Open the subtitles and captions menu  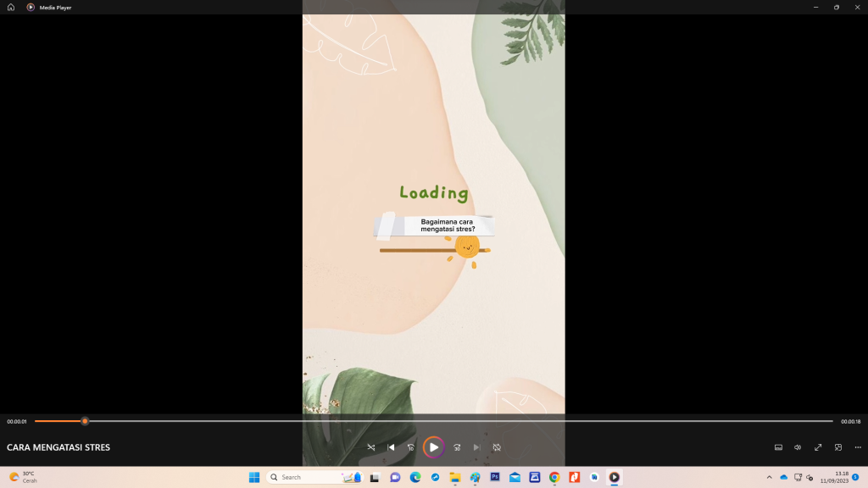tap(778, 447)
